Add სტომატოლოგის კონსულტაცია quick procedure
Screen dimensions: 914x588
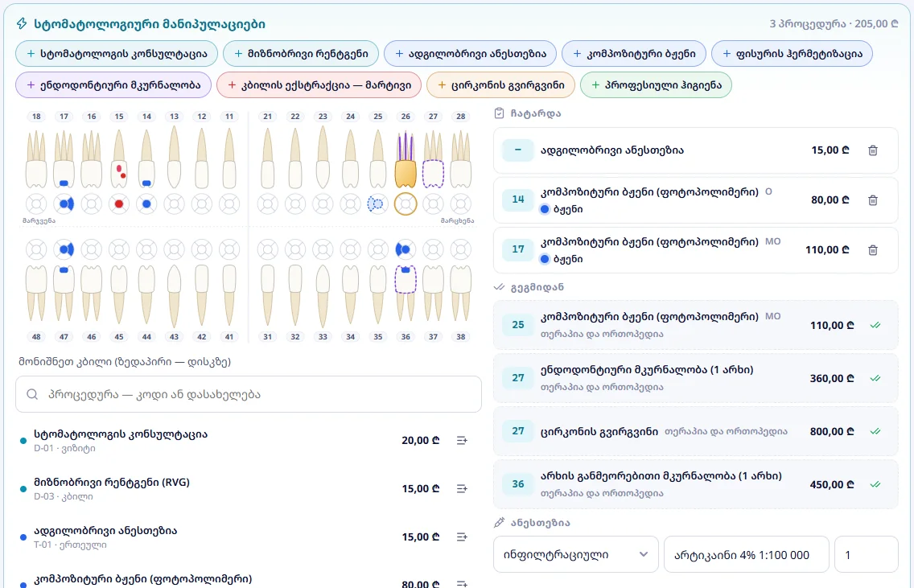pos(117,54)
